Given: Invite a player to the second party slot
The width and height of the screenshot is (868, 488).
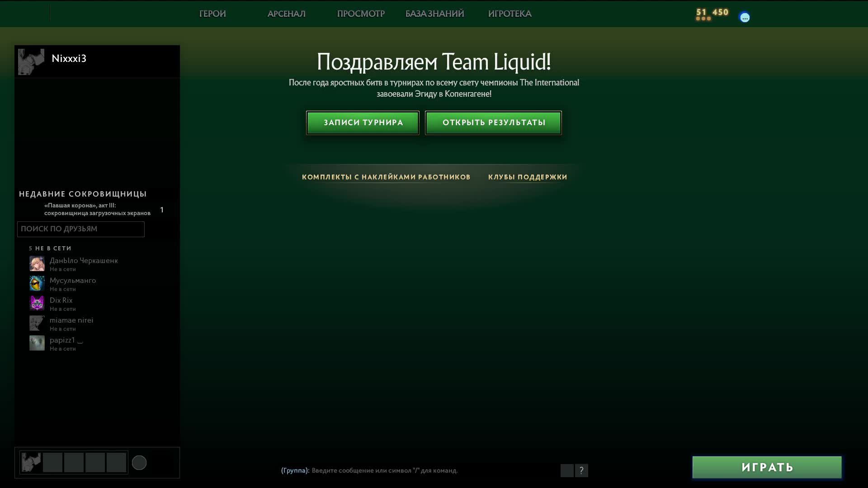Looking at the screenshot, I should (52, 463).
